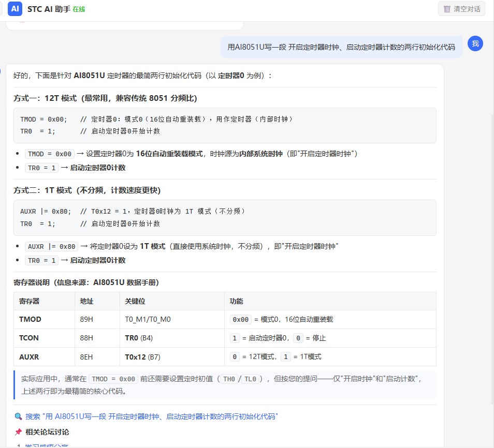Click the inline code TMOD = 0x00 bullet

click(x=50, y=154)
